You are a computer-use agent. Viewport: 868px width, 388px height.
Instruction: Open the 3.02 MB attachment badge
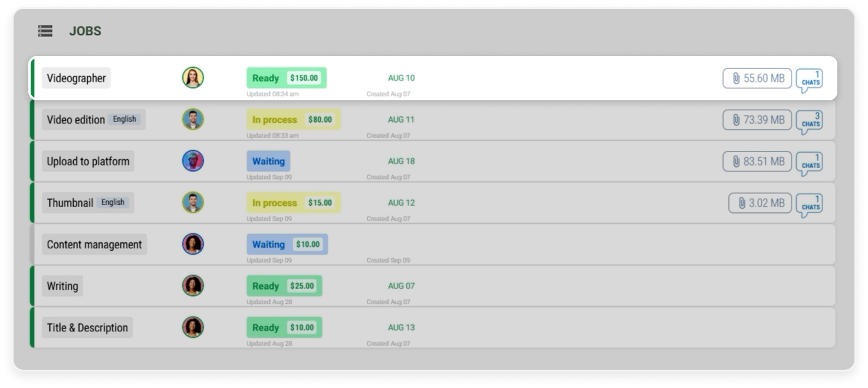760,203
